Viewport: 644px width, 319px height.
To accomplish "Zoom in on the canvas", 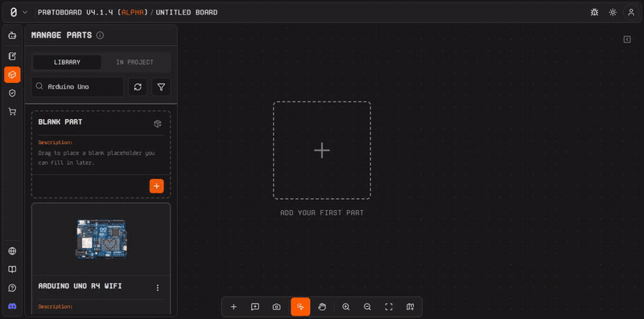I will point(346,307).
